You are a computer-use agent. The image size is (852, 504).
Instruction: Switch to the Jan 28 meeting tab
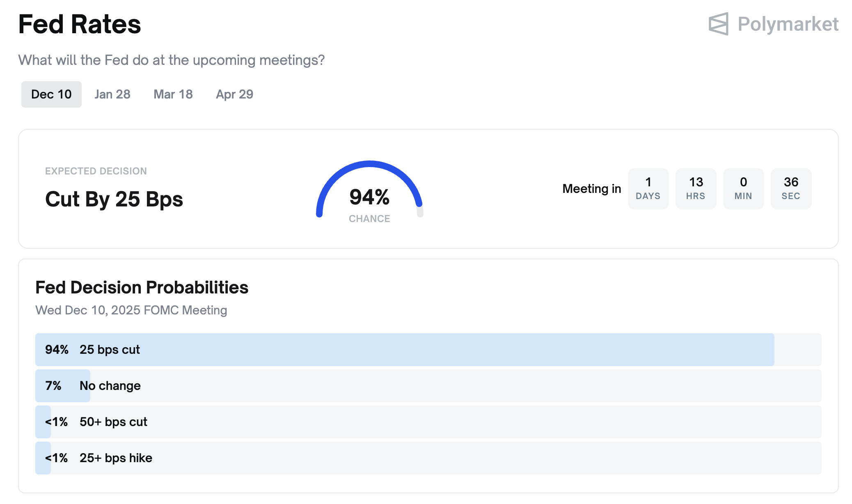click(x=112, y=94)
